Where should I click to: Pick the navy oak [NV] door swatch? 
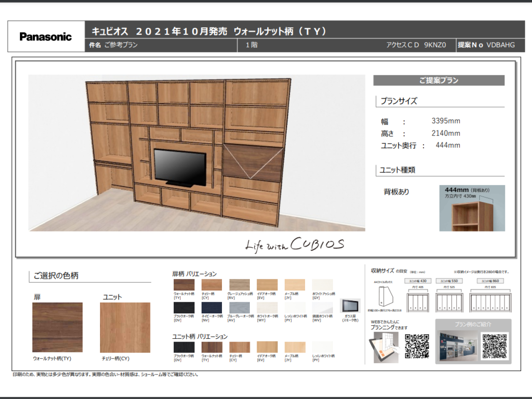[x=212, y=308]
